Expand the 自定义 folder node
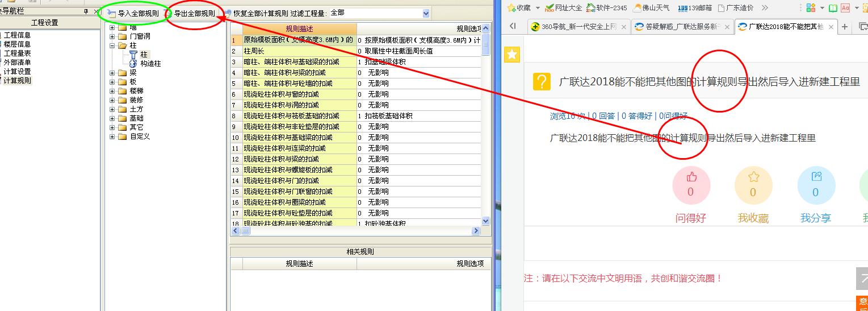The image size is (868, 311). (x=112, y=136)
